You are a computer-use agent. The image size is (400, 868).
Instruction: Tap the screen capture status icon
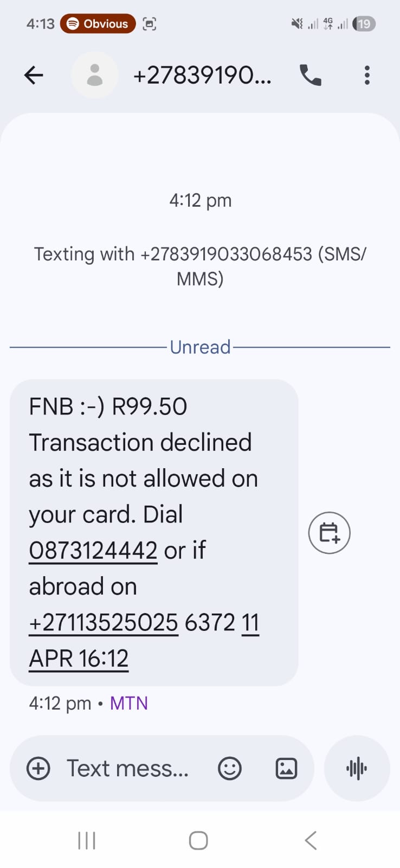(149, 24)
